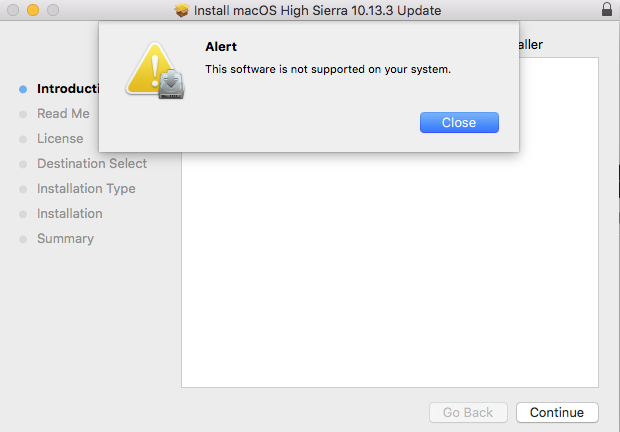The image size is (620, 432).
Task: Select the Destination Select step
Action: [92, 163]
